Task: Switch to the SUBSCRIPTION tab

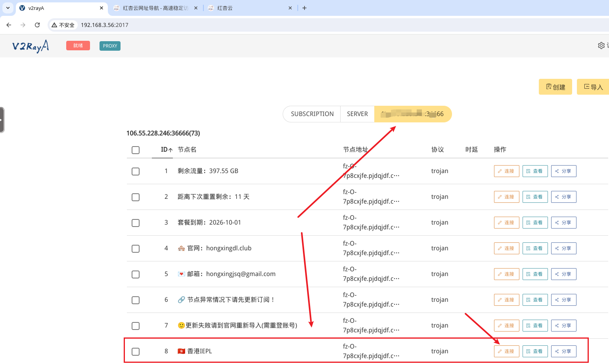Action: tap(312, 114)
